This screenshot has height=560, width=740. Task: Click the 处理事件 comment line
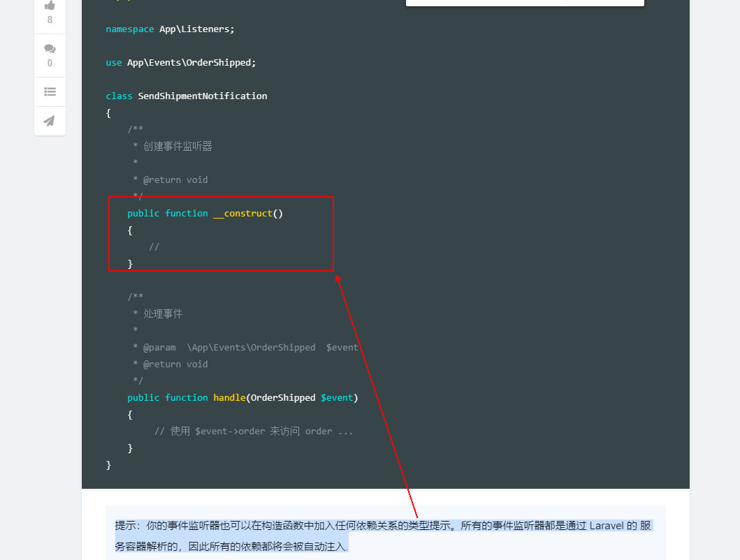[x=162, y=314]
